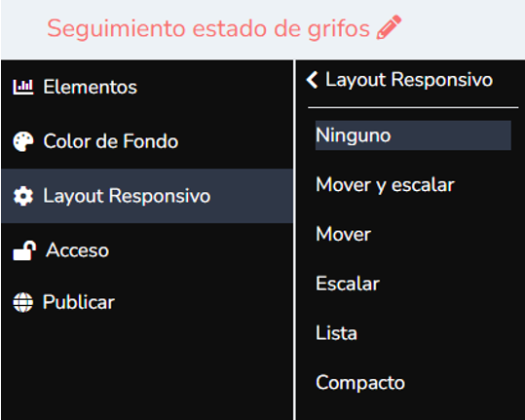This screenshot has height=420, width=525.
Task: Open the Publicar menu item
Action: tap(147, 302)
